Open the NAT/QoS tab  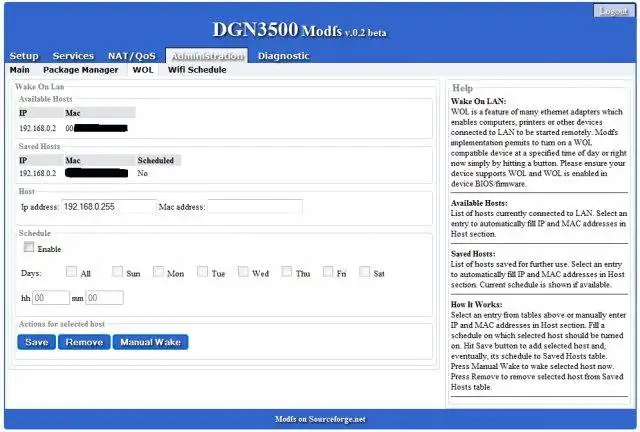pos(131,56)
